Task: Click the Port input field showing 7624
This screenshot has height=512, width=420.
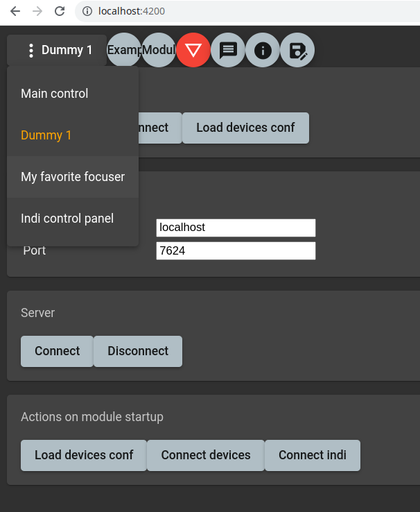Action: click(236, 250)
